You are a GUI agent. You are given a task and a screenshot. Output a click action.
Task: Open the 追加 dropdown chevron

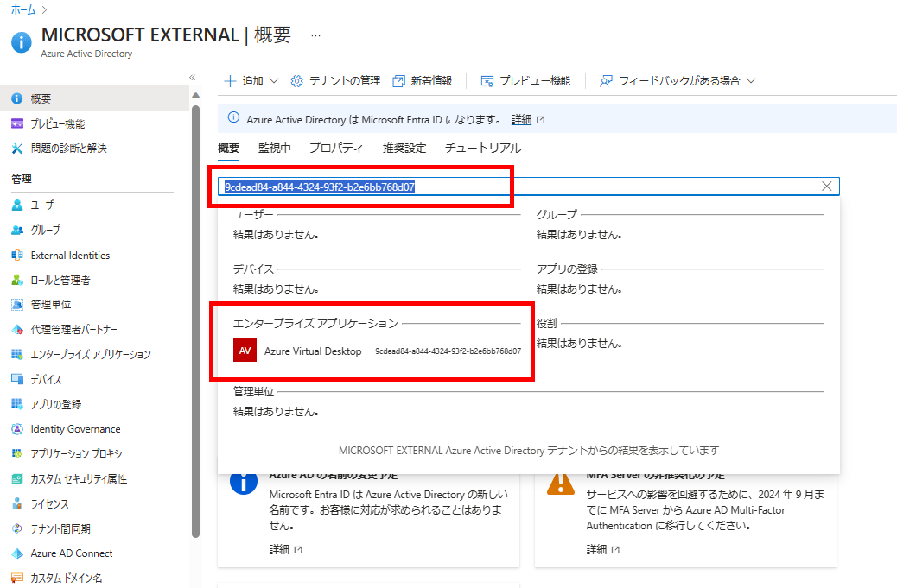(274, 81)
